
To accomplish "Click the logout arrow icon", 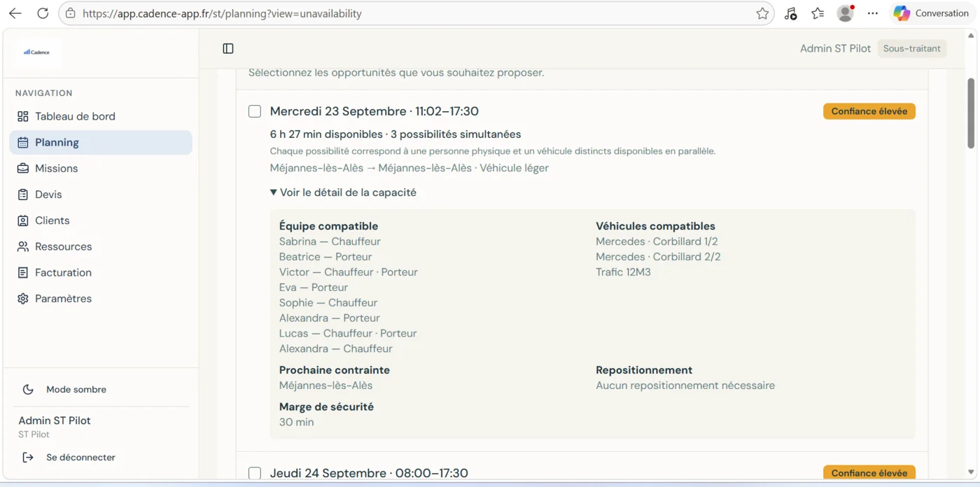I will click(28, 458).
